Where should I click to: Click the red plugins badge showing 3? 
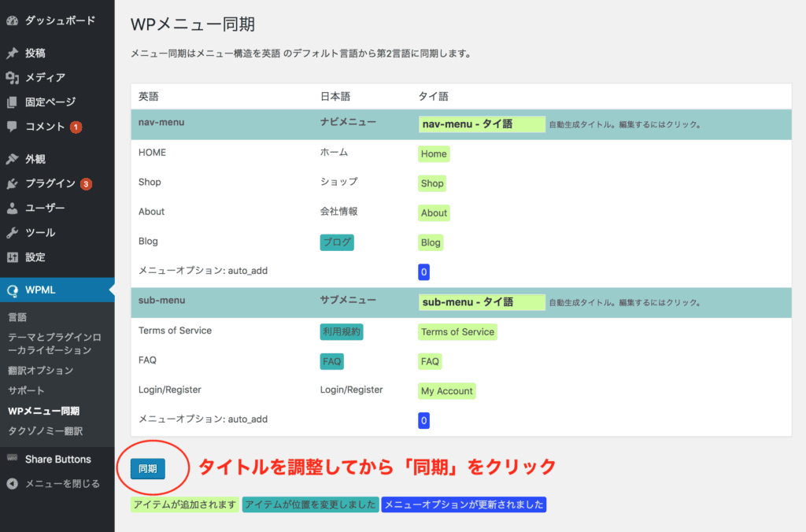86,184
